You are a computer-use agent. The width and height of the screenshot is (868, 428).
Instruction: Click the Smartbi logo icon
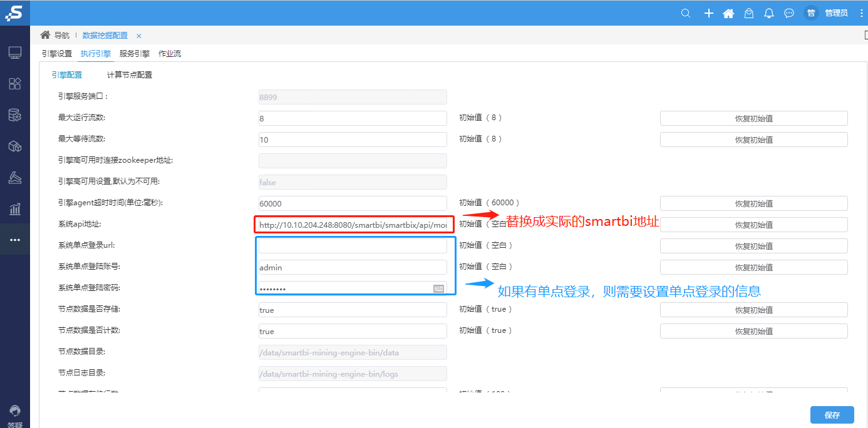[14, 13]
